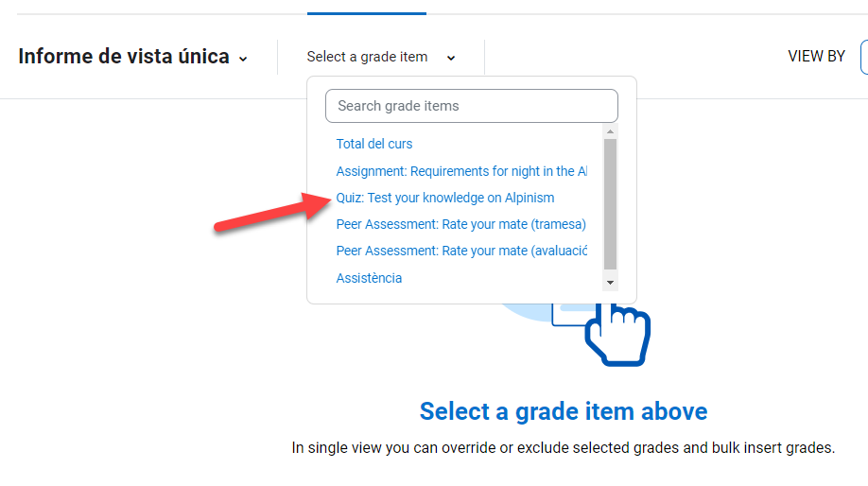Viewport: 868px width, 486px height.
Task: Click the VIEW BY label
Action: pyautogui.click(x=816, y=57)
